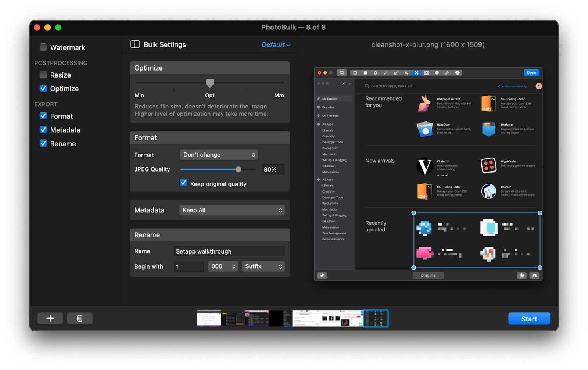Click the JPEG Quality slider knob
The height and width of the screenshot is (370, 588).
[239, 169]
